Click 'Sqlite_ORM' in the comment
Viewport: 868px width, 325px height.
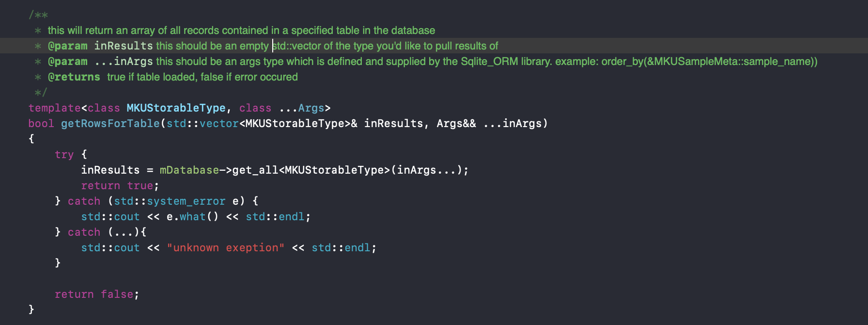click(489, 61)
